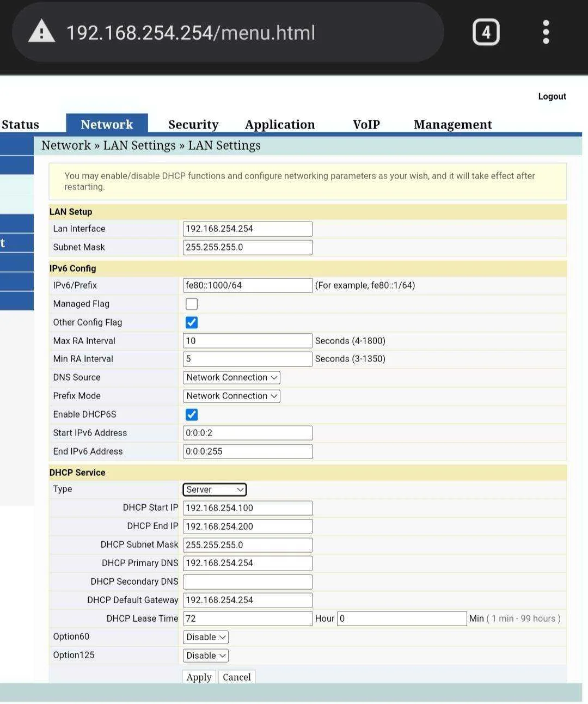Click the DHCP Primary DNS field
Image resolution: width=588 pixels, height=704 pixels.
(248, 563)
